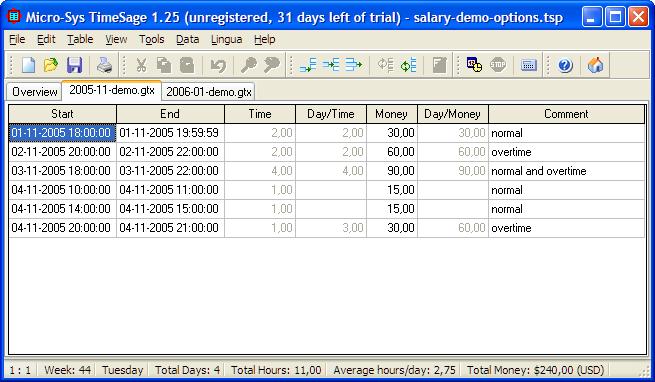
Task: Click the Find magnifier icon
Action: [x=249, y=65]
